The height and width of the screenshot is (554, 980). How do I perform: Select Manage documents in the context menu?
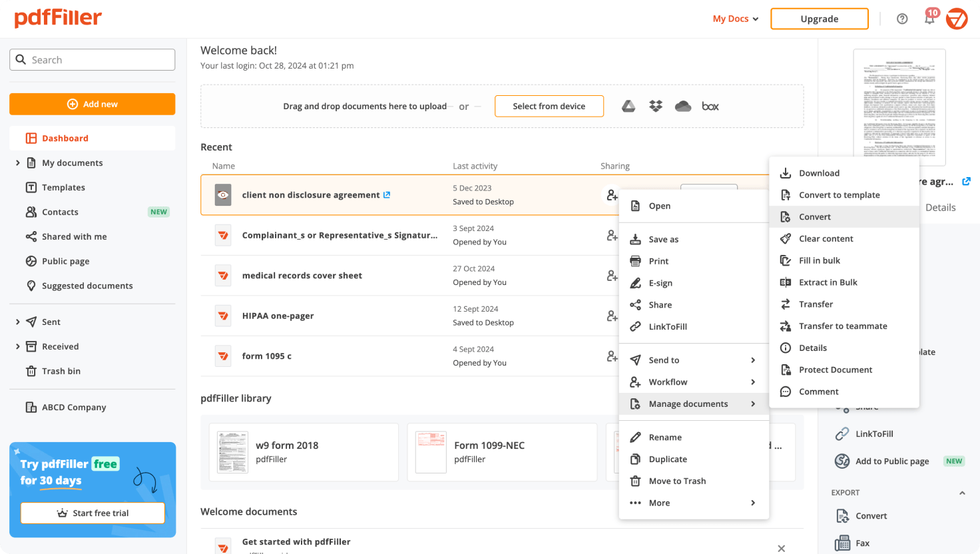(x=693, y=404)
